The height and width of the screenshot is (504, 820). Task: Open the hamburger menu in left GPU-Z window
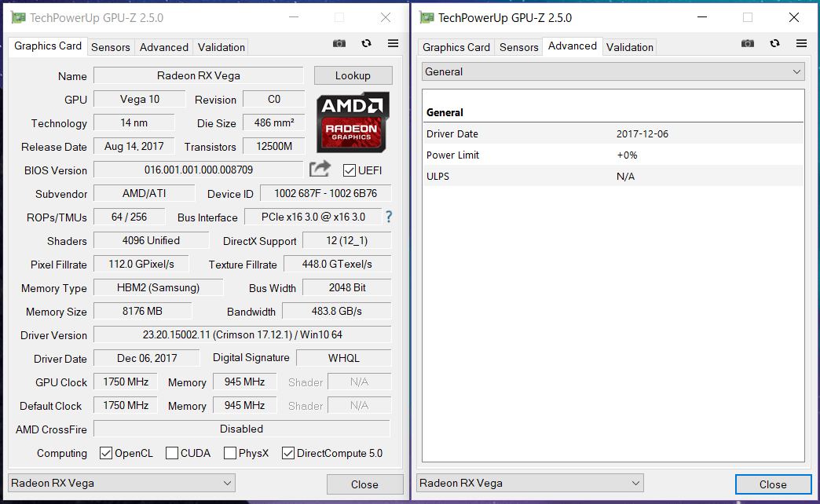coord(393,43)
